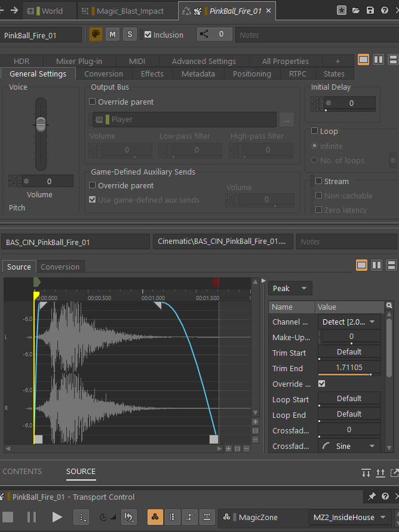Click the Notes field at top

317,35
